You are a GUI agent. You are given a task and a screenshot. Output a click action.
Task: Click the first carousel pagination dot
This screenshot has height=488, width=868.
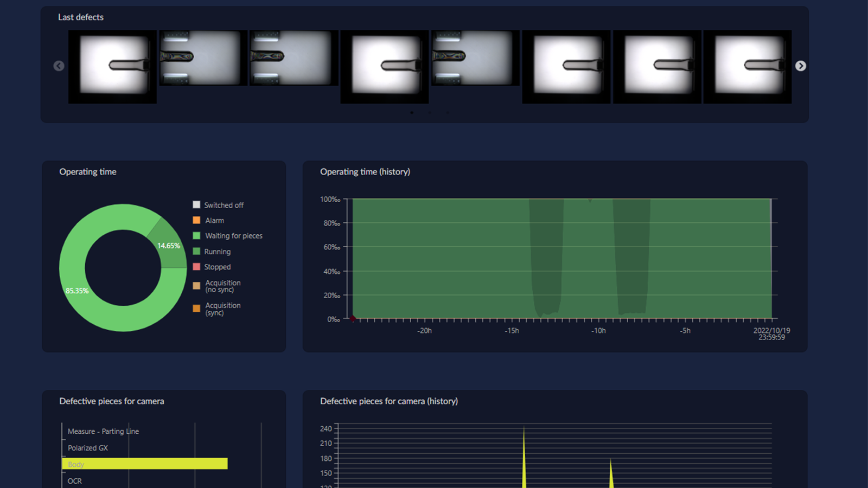tap(412, 113)
